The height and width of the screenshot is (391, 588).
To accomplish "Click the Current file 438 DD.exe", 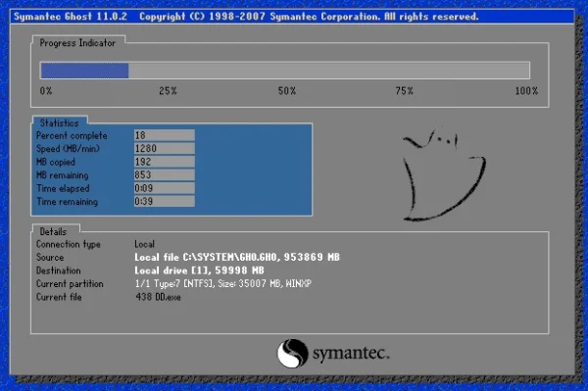I will [158, 297].
